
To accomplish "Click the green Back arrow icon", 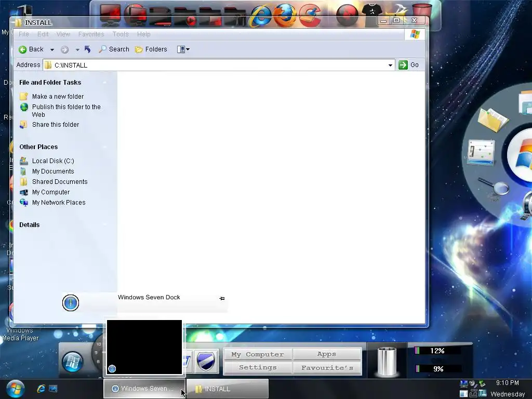I will pyautogui.click(x=23, y=49).
